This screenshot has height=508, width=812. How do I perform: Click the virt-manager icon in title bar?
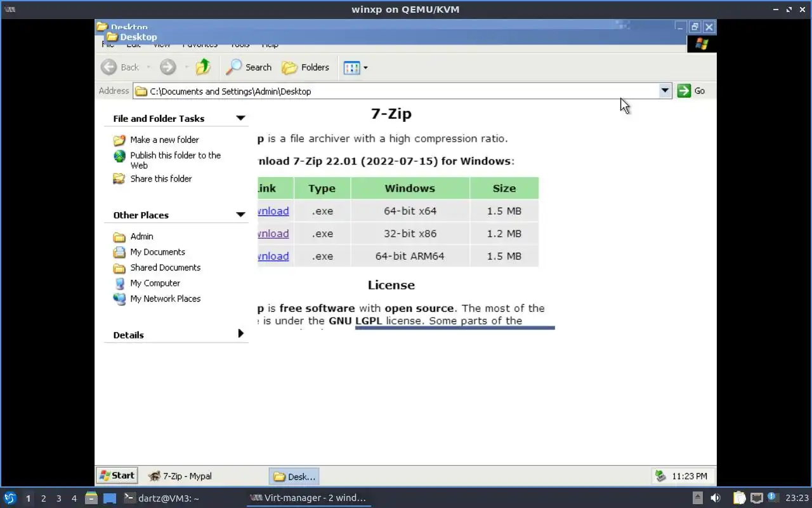point(10,10)
